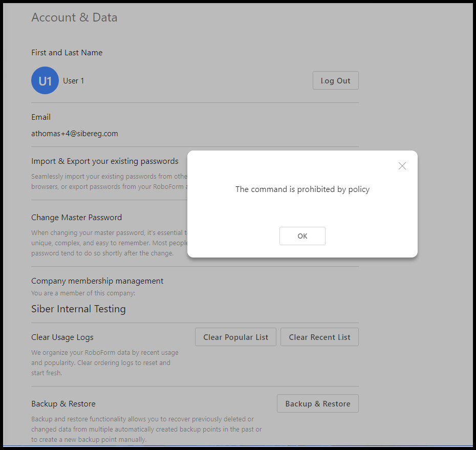This screenshot has height=450, width=476.
Task: Click the Log Out button
Action: tap(335, 81)
